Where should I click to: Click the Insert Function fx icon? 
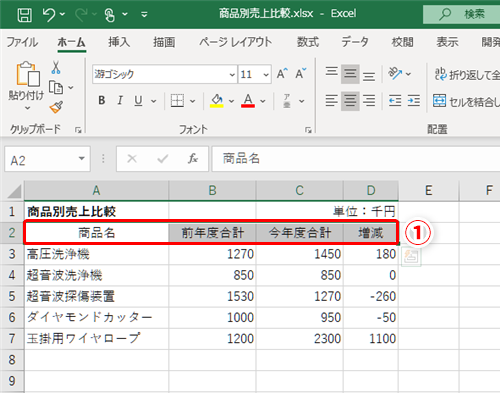[193, 159]
